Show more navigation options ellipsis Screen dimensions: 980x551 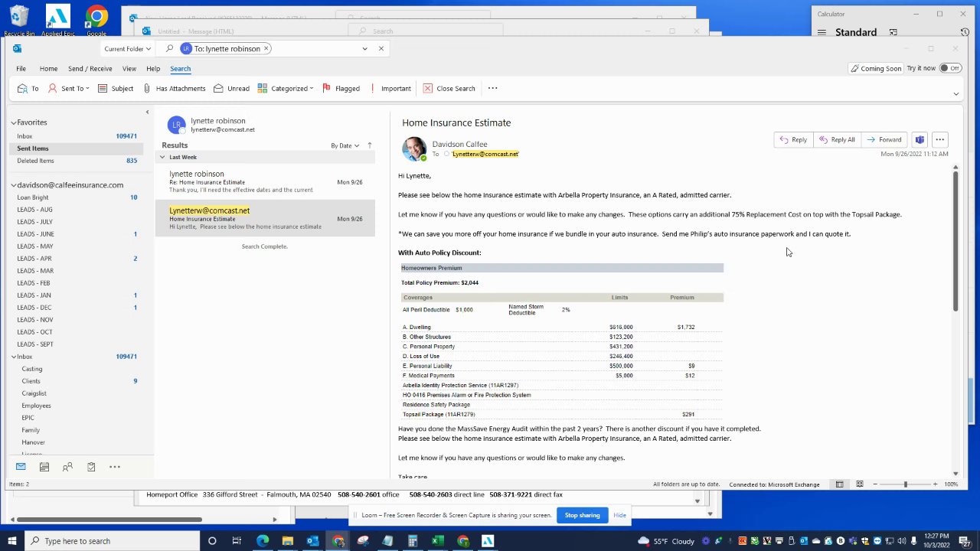pyautogui.click(x=115, y=467)
